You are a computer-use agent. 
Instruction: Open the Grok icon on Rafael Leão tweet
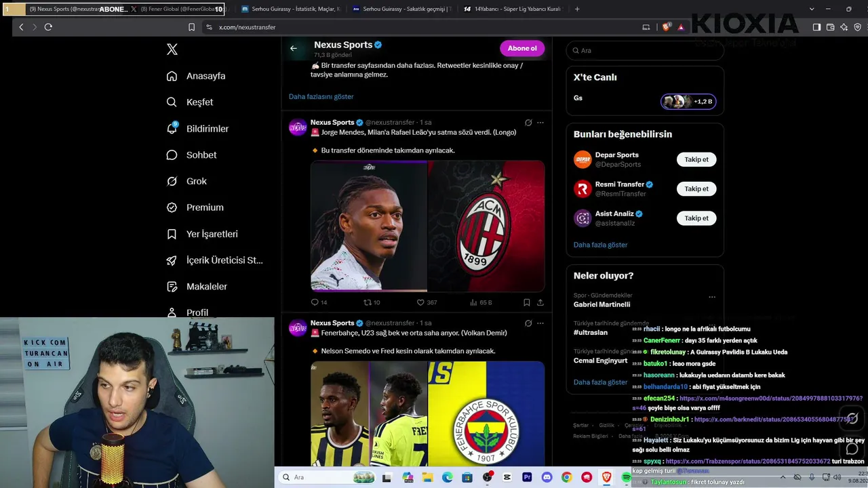pyautogui.click(x=528, y=123)
